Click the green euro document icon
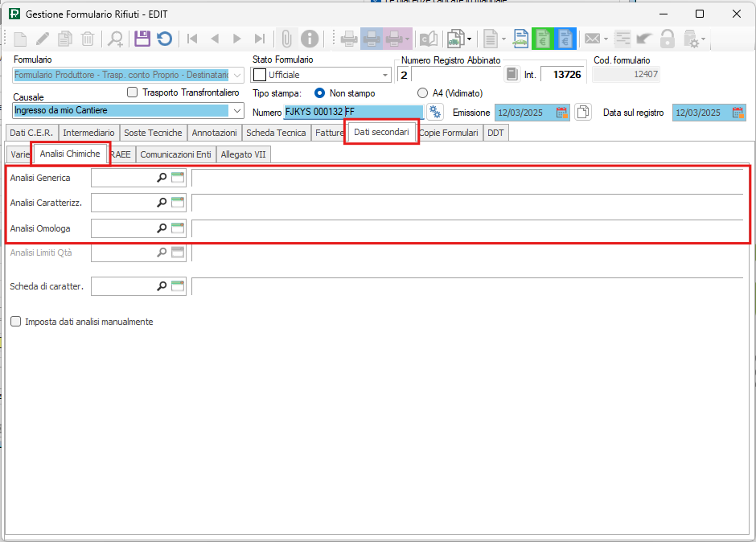756x542 pixels. 544,38
